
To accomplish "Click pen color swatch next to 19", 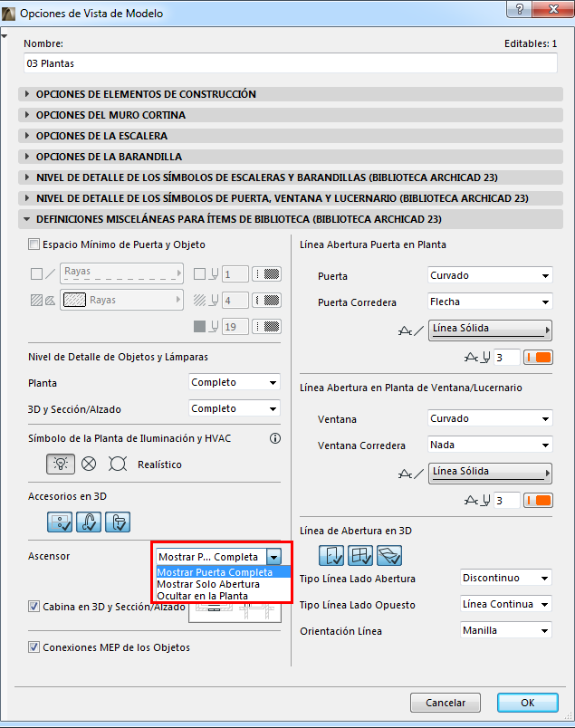I will [x=266, y=326].
